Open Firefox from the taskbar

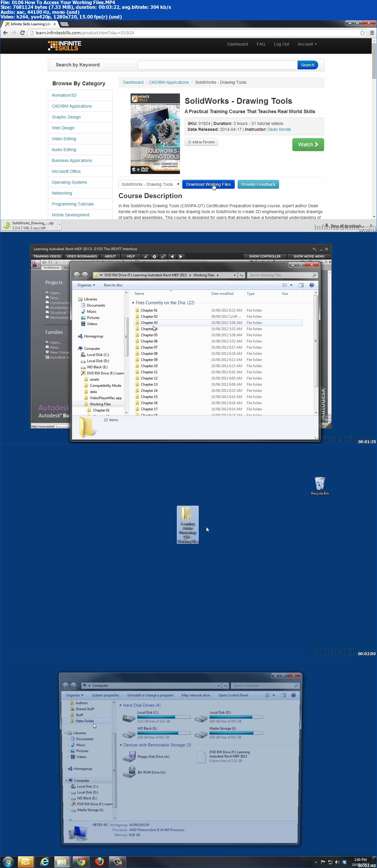tap(99, 862)
